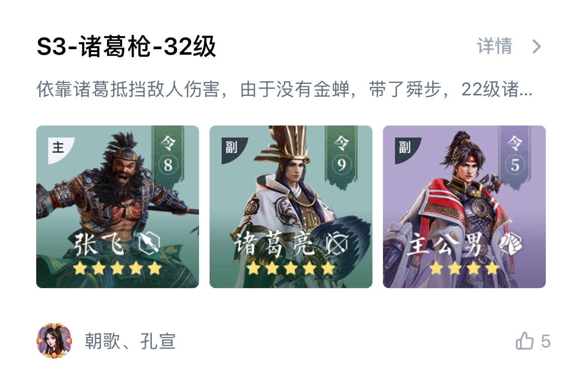Tap the 令 9 banner on 诸葛亮
This screenshot has height=375, width=588.
coord(341,154)
